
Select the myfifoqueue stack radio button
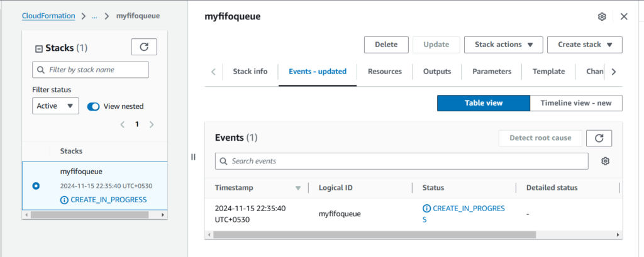coord(36,186)
